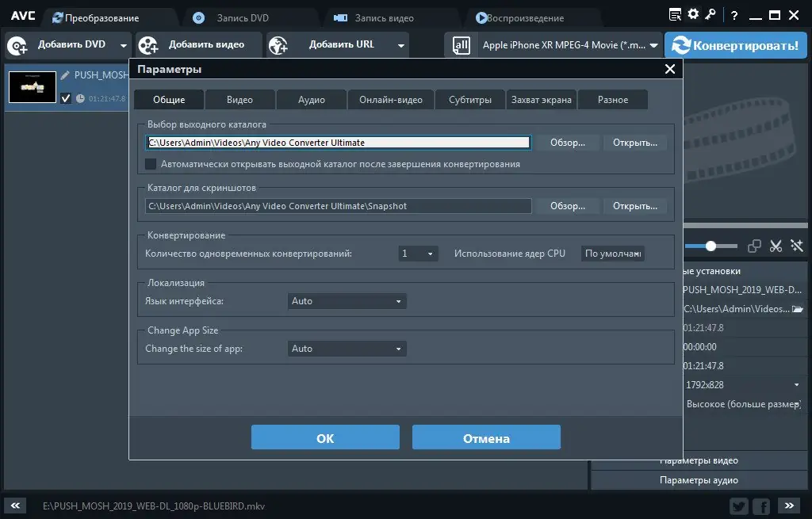This screenshot has width=812, height=519.
Task: Click the Добавить видео button label
Action: pyautogui.click(x=207, y=44)
